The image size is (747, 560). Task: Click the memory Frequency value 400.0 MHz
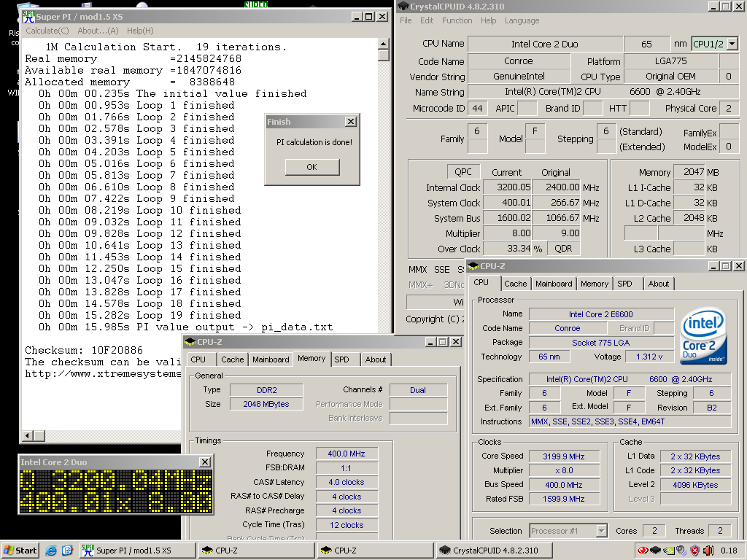point(347,454)
